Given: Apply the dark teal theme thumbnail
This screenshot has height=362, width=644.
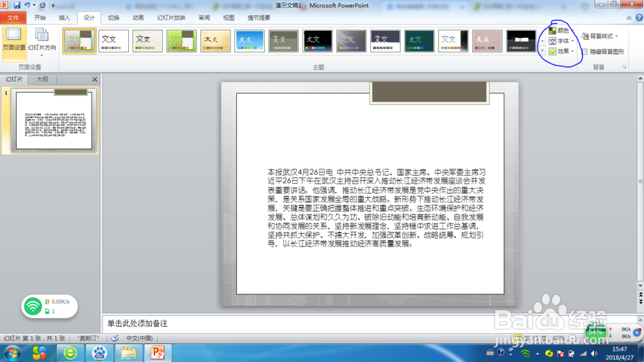Looking at the screenshot, I should [419, 41].
